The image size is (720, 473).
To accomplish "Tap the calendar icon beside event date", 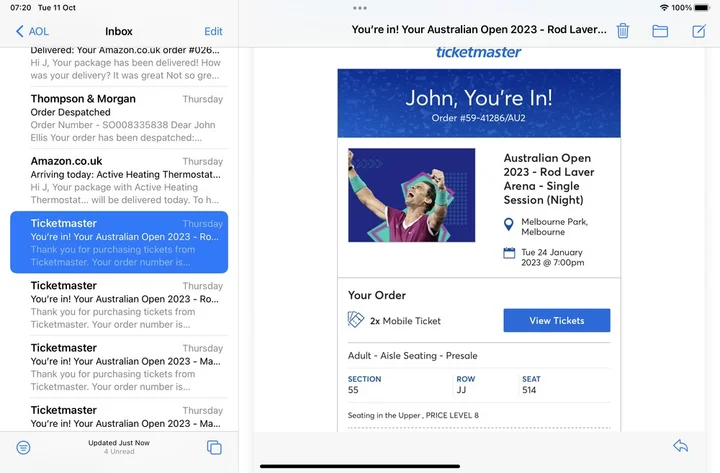I will tap(509, 254).
